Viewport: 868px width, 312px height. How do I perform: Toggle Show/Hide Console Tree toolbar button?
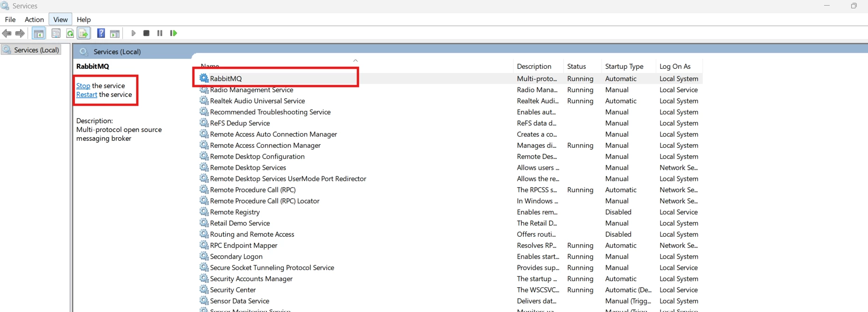coord(39,33)
